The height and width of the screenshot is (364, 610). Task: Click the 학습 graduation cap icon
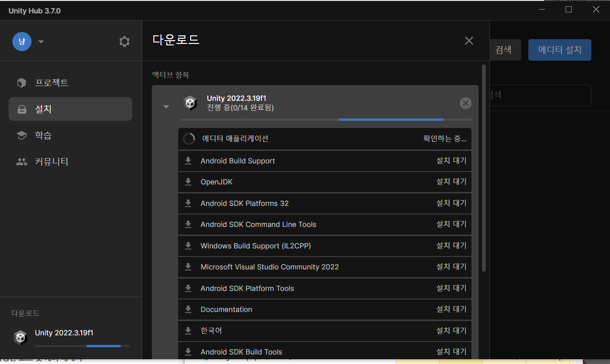point(21,136)
